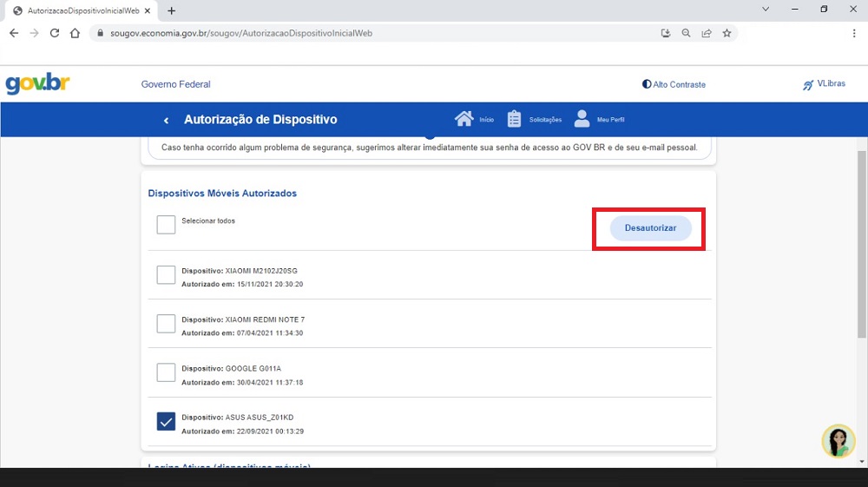The image size is (868, 487).
Task: Open a new browser tab
Action: (171, 10)
